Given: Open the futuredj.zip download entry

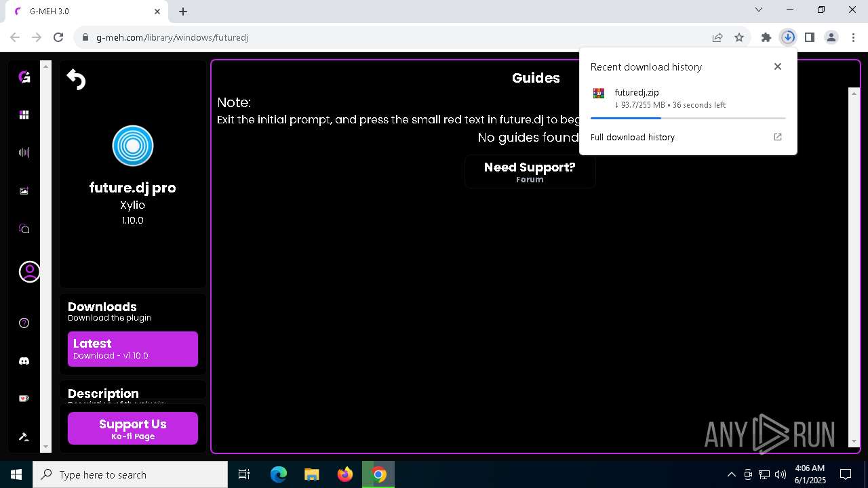Looking at the screenshot, I should pos(688,98).
